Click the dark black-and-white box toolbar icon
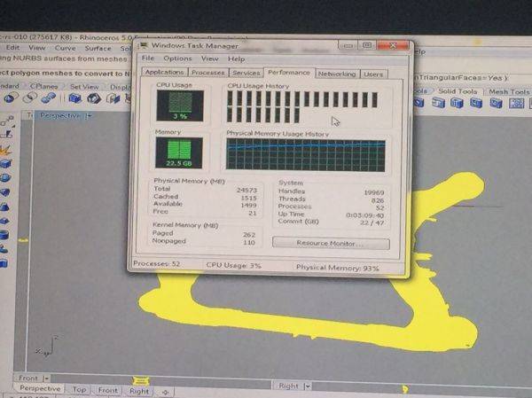The image size is (532, 398). click(94, 98)
